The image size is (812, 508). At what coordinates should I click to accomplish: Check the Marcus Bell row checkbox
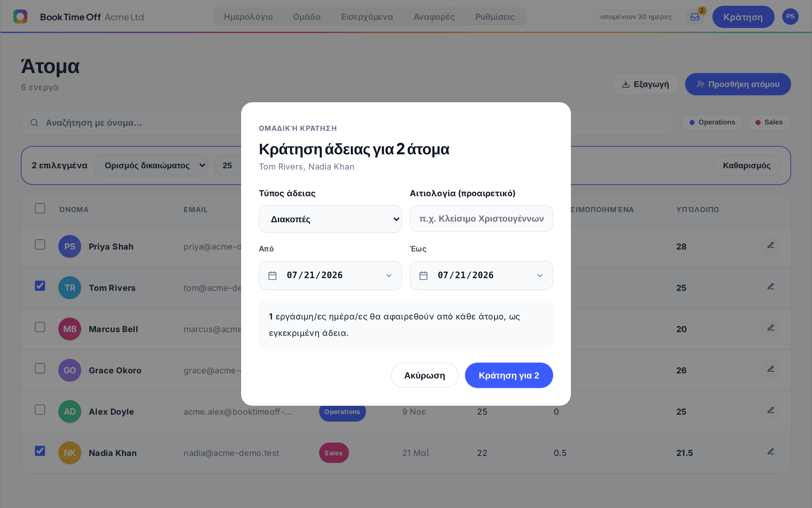coord(40,327)
